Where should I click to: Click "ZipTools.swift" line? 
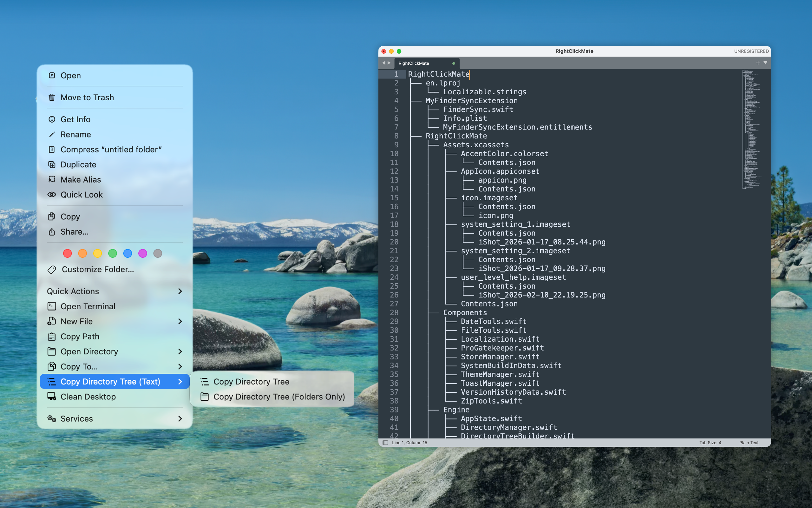click(x=491, y=401)
